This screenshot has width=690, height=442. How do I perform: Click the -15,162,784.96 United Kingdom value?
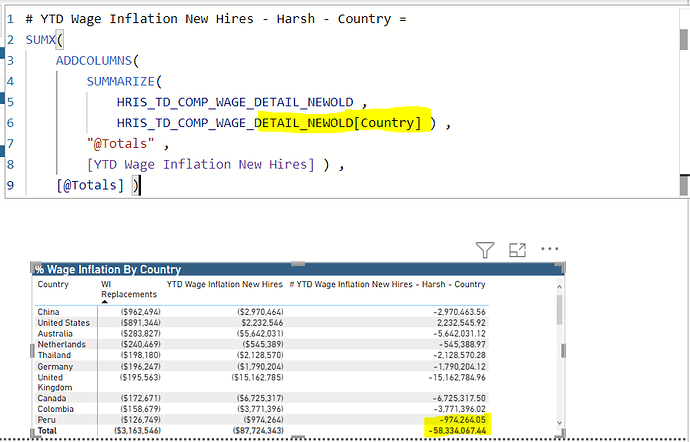coord(457,377)
